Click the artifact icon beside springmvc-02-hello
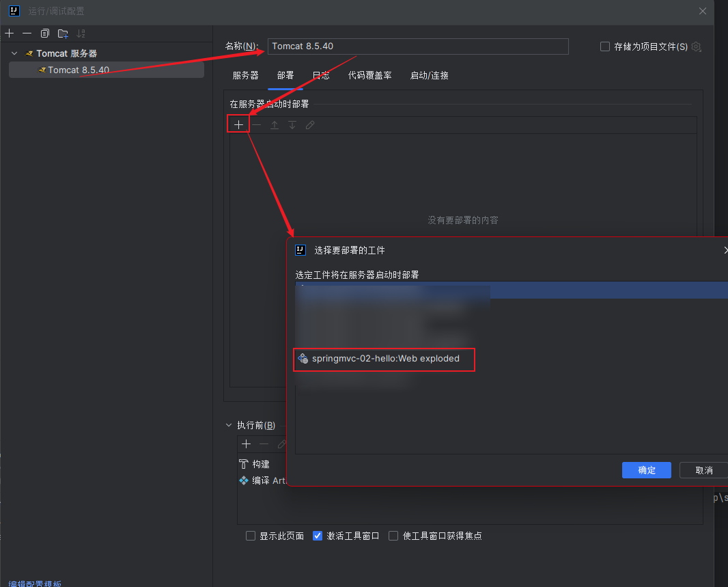This screenshot has height=587, width=728. [x=303, y=359]
